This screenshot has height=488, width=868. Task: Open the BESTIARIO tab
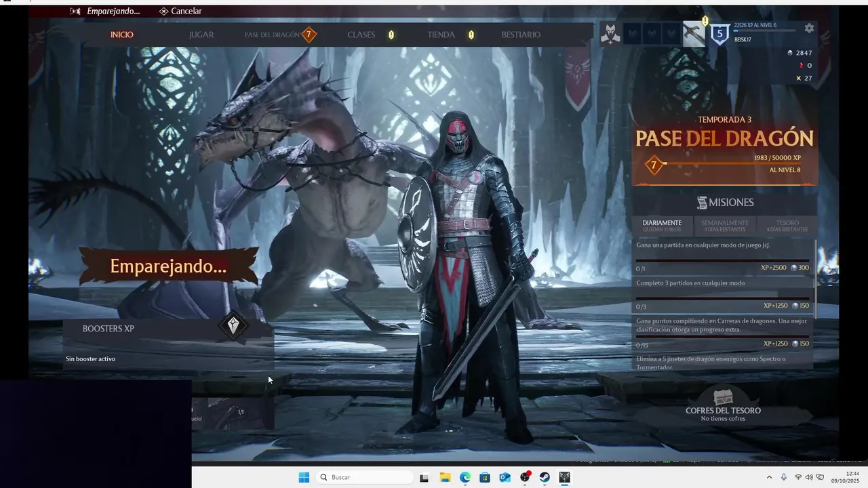521,35
